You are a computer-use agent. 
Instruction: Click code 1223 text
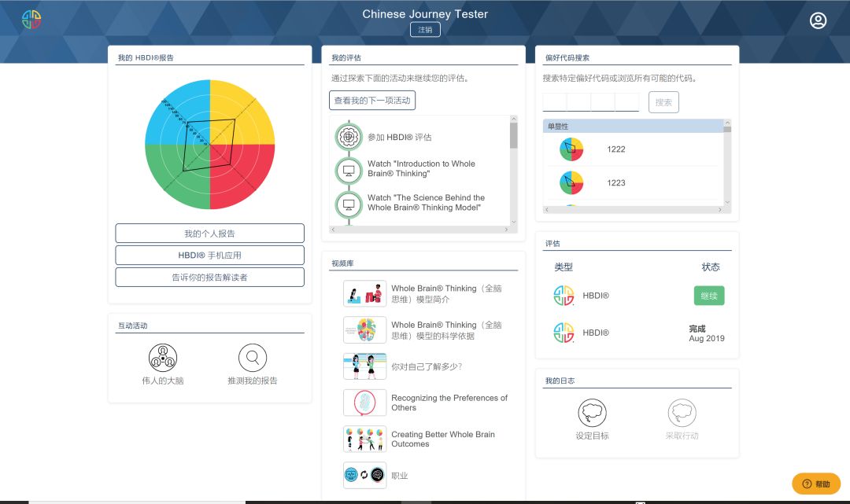point(616,183)
